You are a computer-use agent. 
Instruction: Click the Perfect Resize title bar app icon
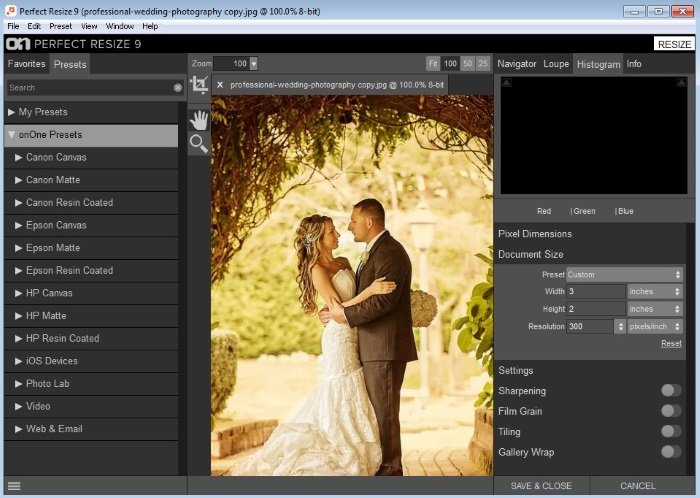(11, 11)
